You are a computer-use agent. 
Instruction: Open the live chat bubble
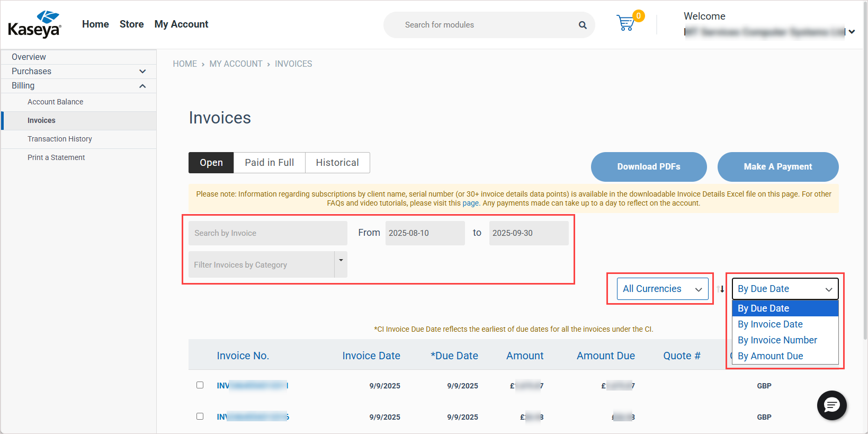tap(831, 405)
